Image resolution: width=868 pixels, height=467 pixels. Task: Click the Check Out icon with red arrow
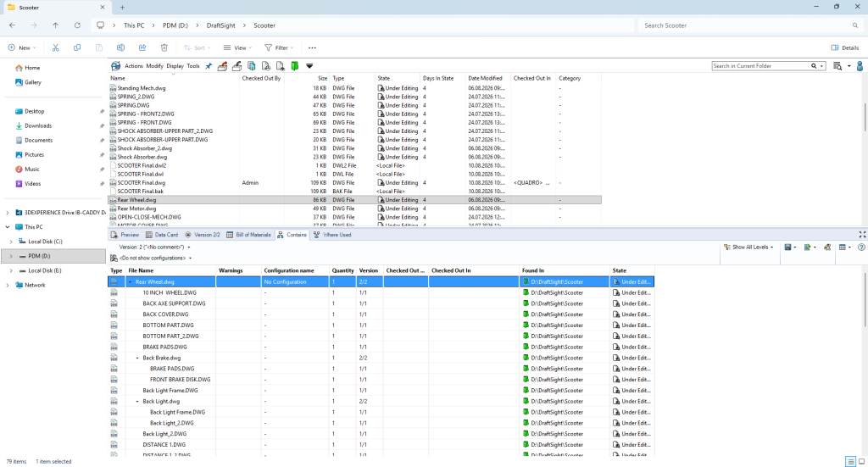223,66
